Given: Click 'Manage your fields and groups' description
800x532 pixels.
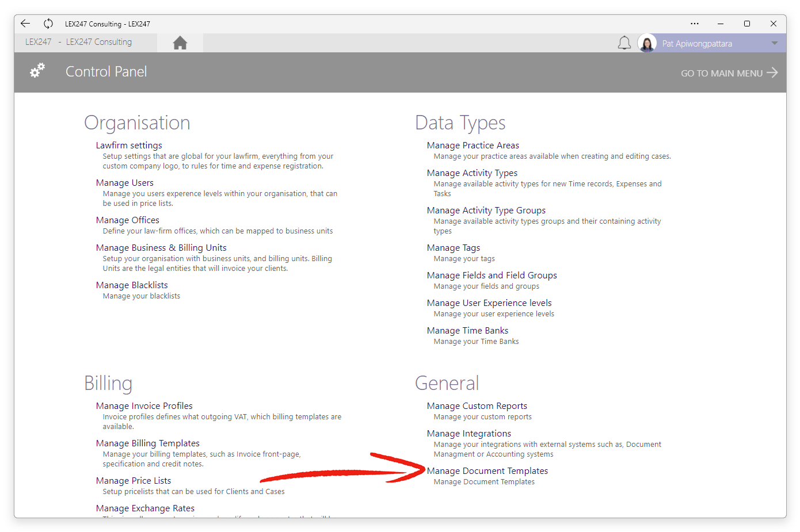Looking at the screenshot, I should (x=487, y=286).
